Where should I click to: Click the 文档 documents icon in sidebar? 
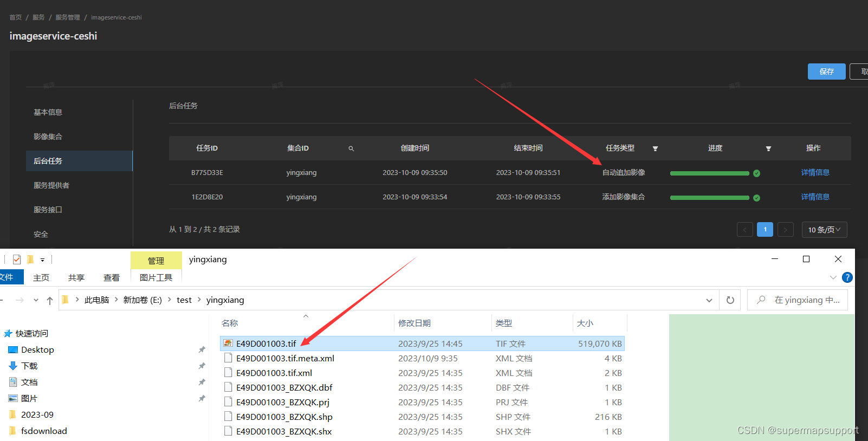[13, 382]
